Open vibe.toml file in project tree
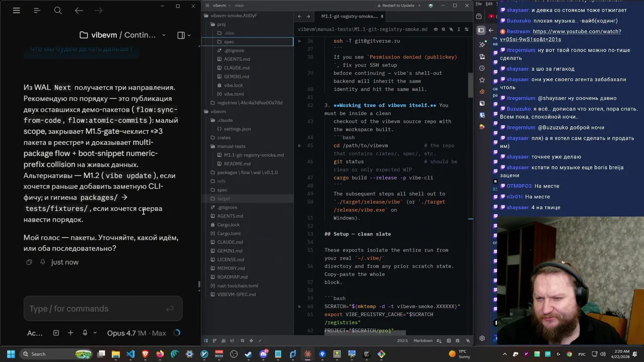644x362 pixels. pyautogui.click(x=233, y=94)
